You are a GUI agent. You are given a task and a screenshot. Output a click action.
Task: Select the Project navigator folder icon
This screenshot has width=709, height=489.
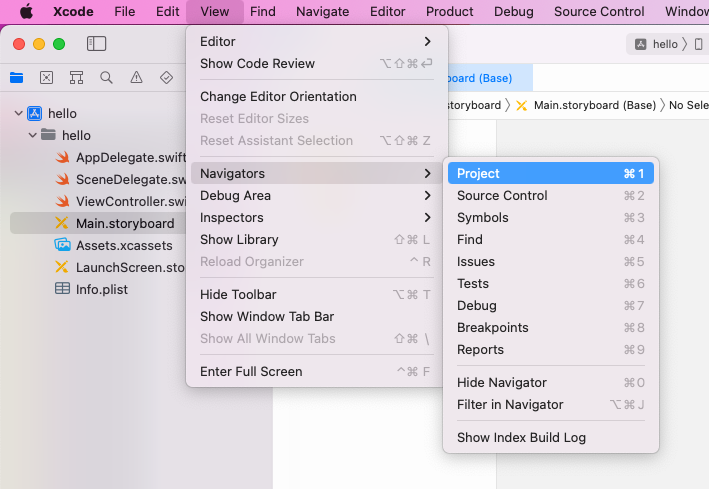[x=17, y=78]
